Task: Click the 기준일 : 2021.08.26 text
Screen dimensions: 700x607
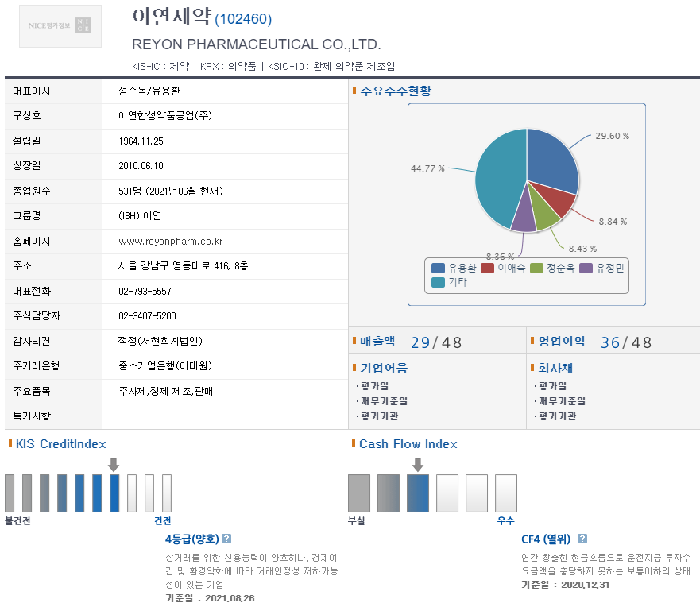Action: 210,598
